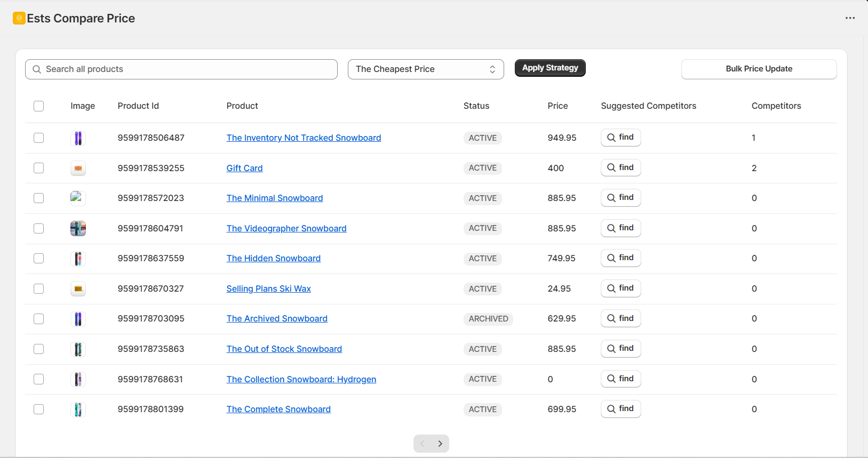868x458 pixels.
Task: Find competitors for The Inventory Not Tracked Snowboard
Action: click(x=620, y=138)
